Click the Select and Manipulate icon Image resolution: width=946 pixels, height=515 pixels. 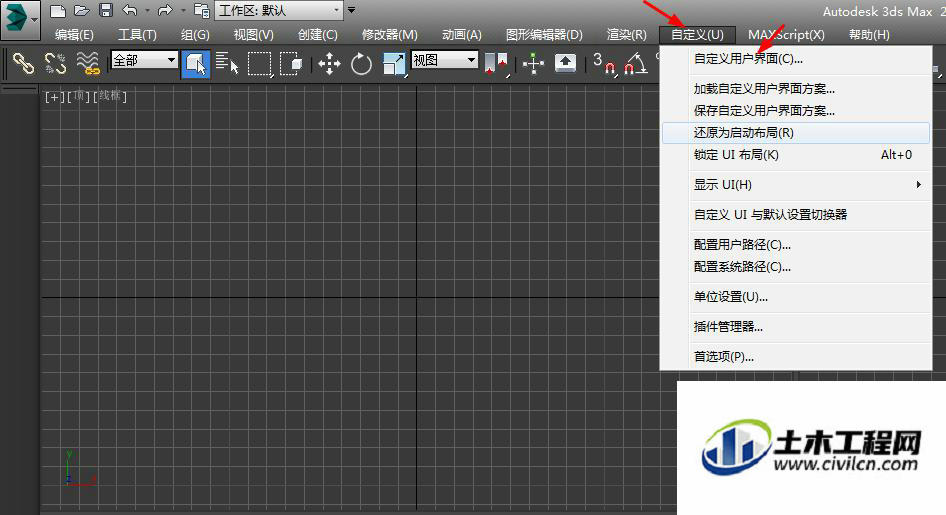(x=533, y=63)
